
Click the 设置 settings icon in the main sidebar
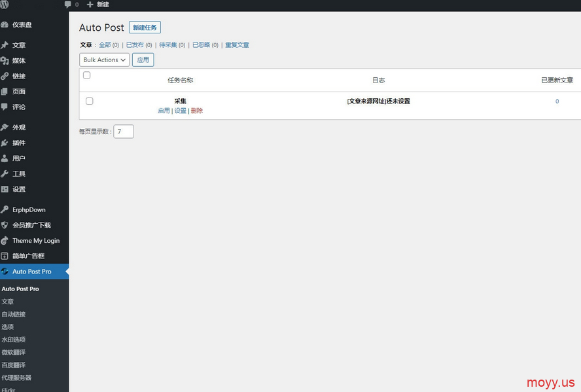(x=5, y=189)
